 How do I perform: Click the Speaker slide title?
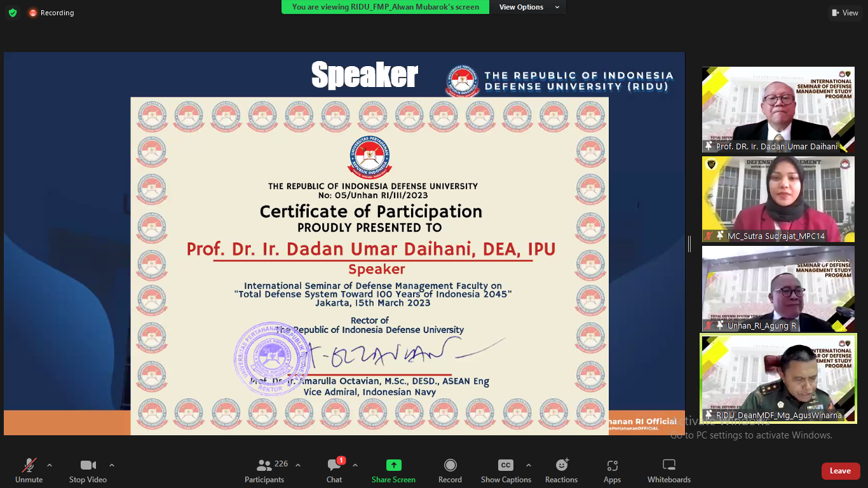point(365,75)
